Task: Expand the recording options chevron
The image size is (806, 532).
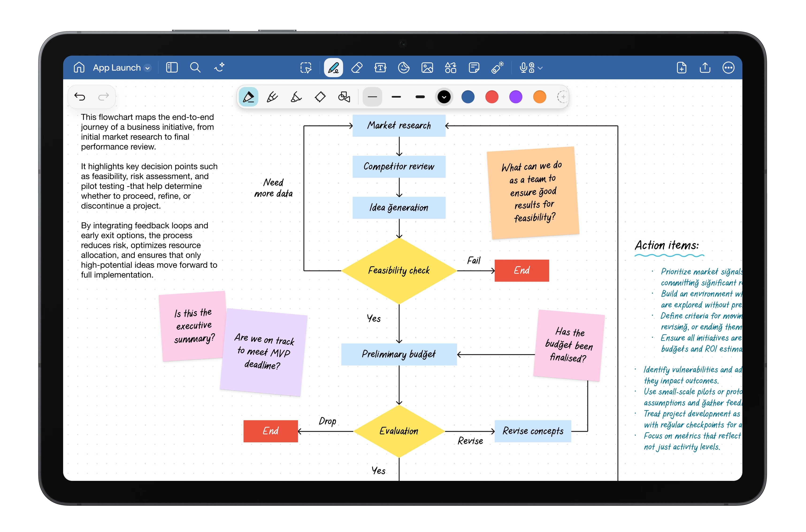Action: coord(540,68)
